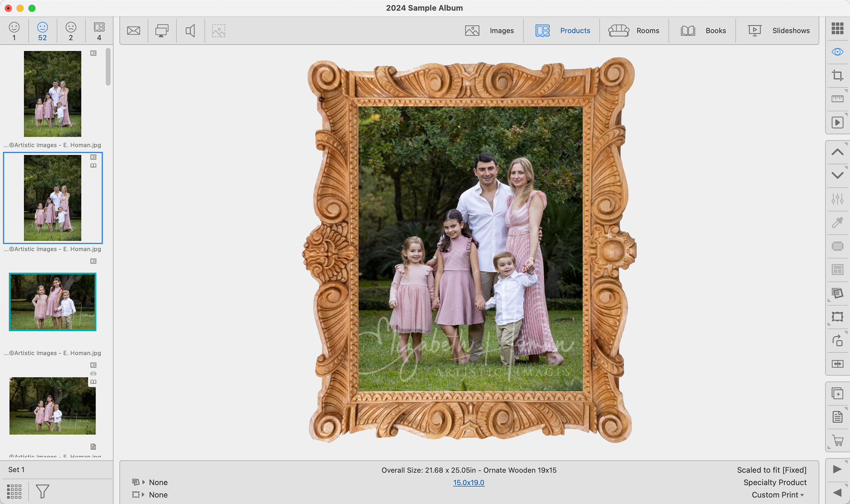
Task: Click the ruler measurement icon
Action: point(837,99)
